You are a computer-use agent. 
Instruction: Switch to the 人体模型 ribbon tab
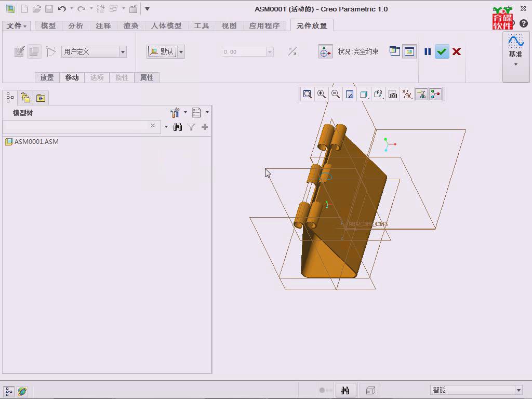tap(166, 26)
